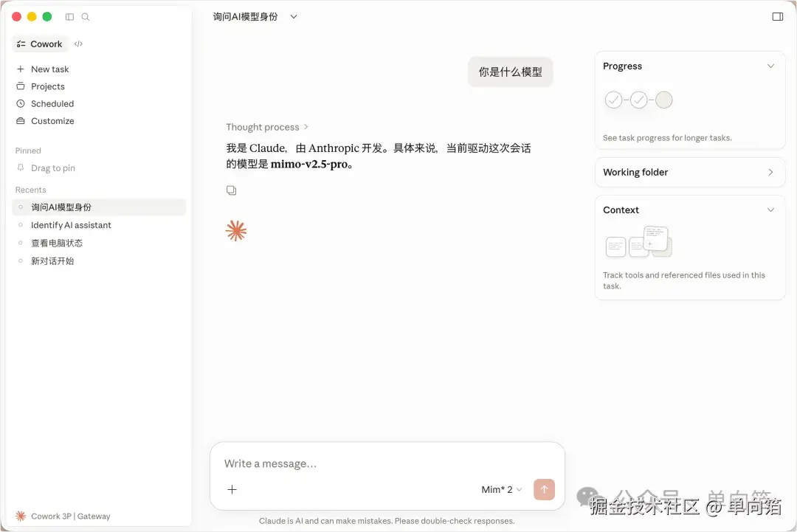Viewport: 797px width, 532px height.
Task: Click Cowork 3P | Gateway account label
Action: pos(71,517)
